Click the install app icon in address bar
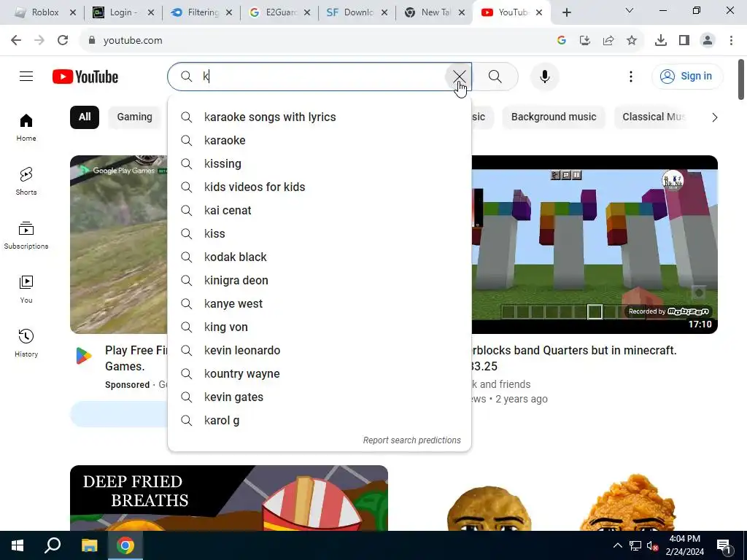The height and width of the screenshot is (560, 747). [585, 41]
